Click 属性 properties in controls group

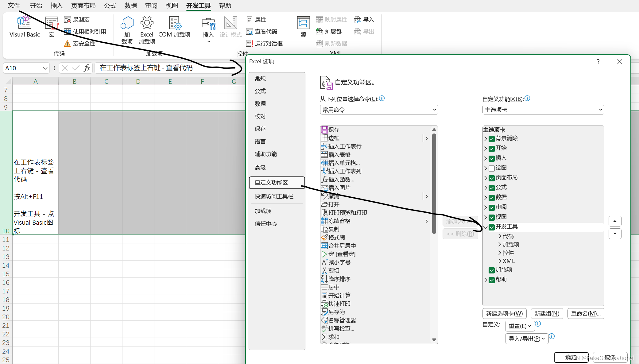257,20
